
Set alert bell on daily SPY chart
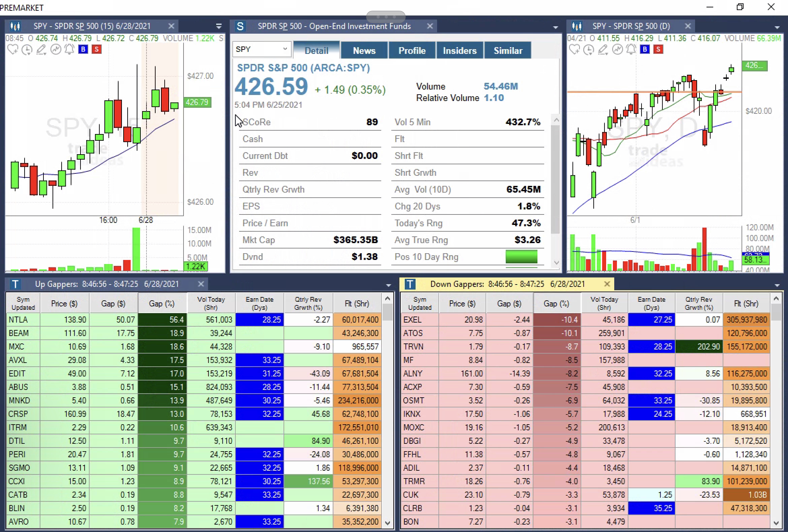pos(631,49)
